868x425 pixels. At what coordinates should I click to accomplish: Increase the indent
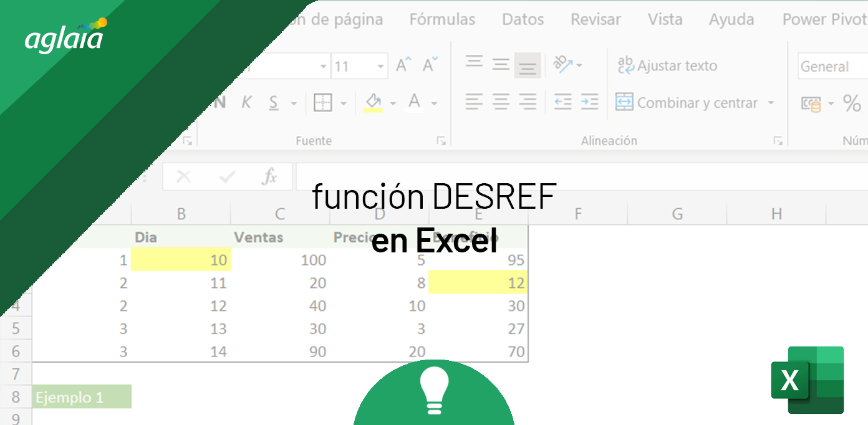pos(589,102)
